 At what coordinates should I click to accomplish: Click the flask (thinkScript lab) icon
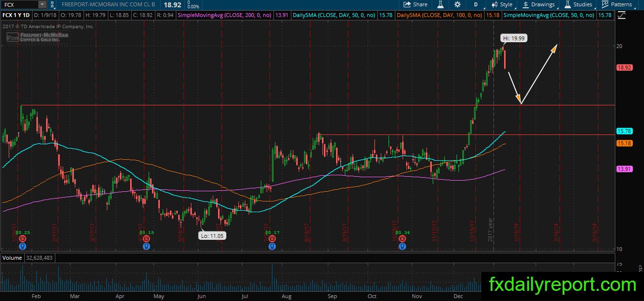click(441, 4)
